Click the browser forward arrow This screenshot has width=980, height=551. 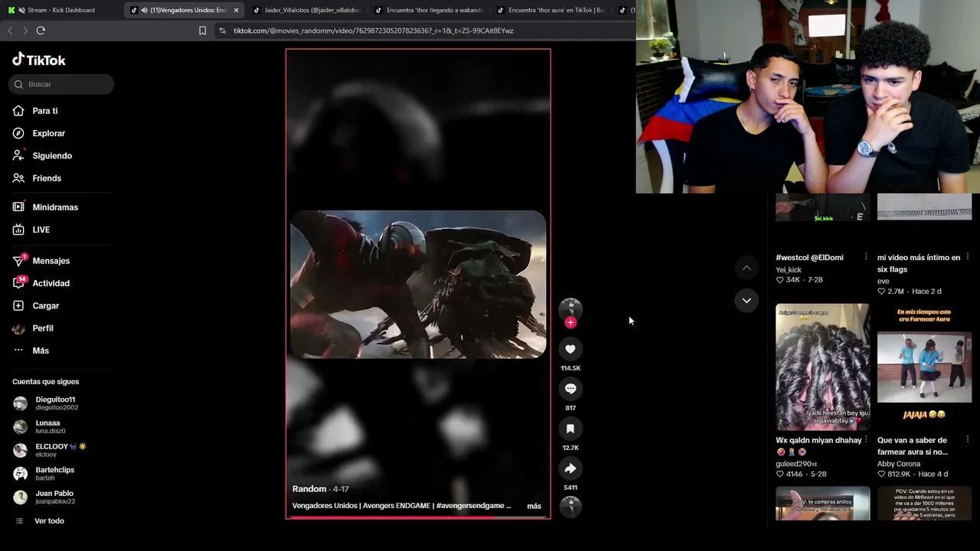tap(25, 31)
